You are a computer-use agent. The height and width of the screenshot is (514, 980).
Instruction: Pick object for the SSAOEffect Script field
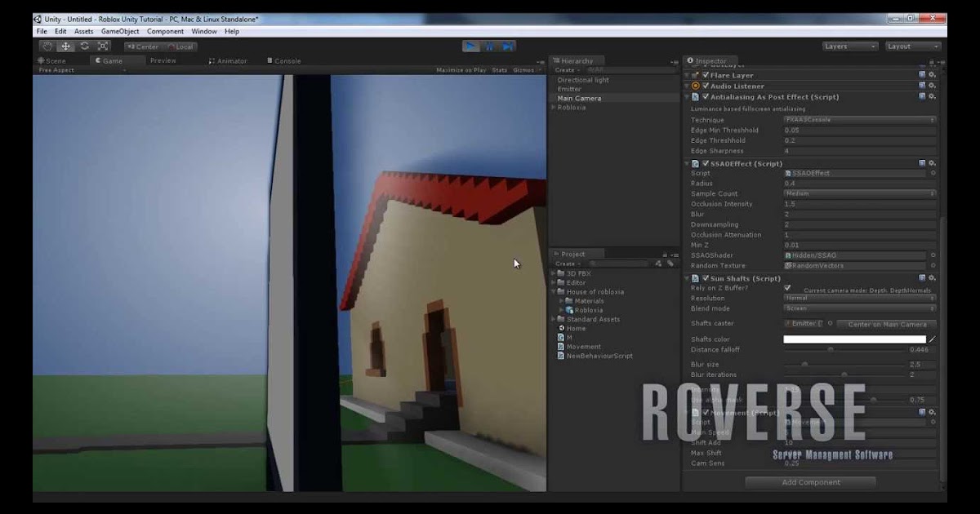[933, 173]
